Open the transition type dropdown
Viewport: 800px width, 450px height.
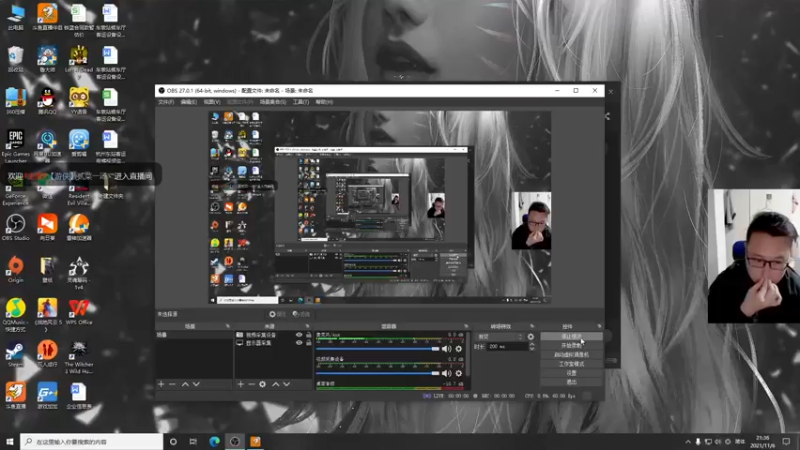point(500,337)
